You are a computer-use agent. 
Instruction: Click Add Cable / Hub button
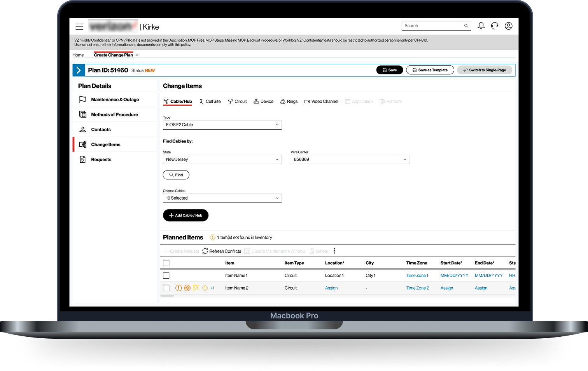coord(185,215)
